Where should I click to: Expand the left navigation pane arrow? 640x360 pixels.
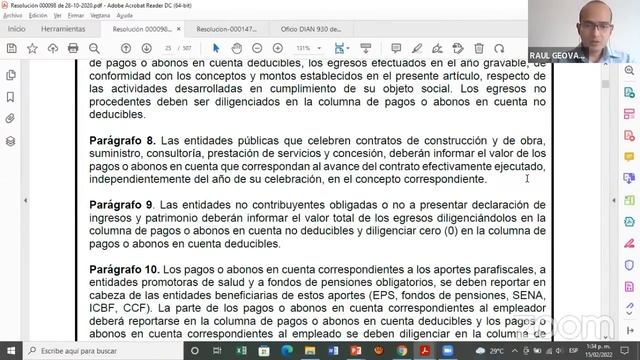click(x=25, y=200)
